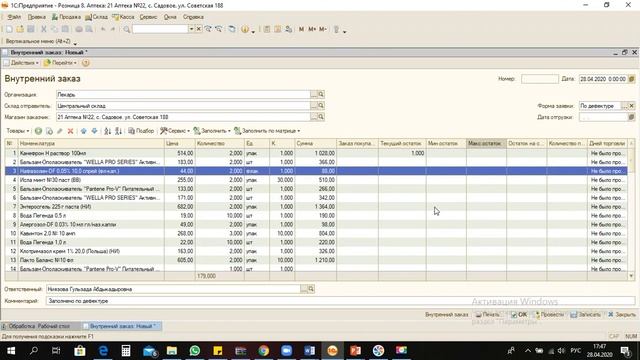Add a row with green plus icon
This screenshot has width=640, height=360.
coord(38,131)
